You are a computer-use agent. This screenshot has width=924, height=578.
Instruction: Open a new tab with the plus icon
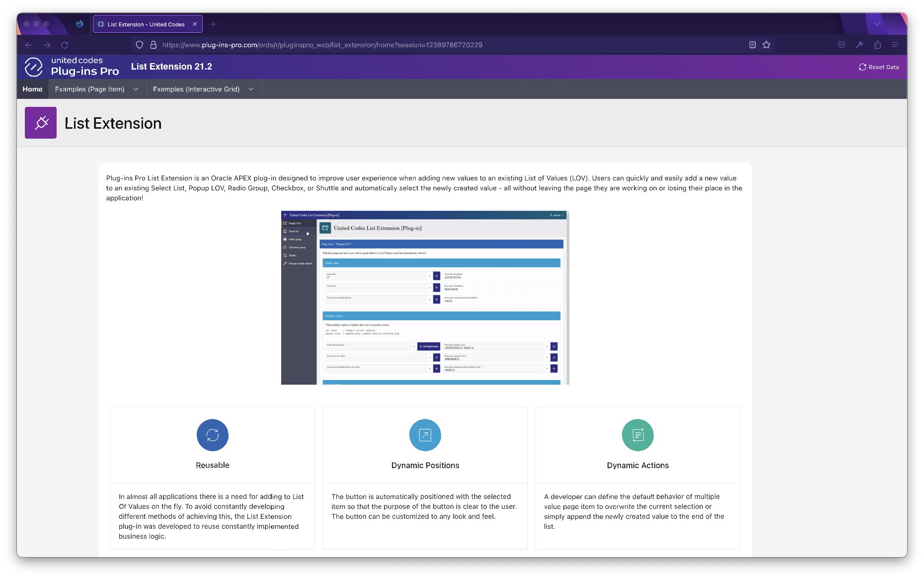pyautogui.click(x=213, y=24)
